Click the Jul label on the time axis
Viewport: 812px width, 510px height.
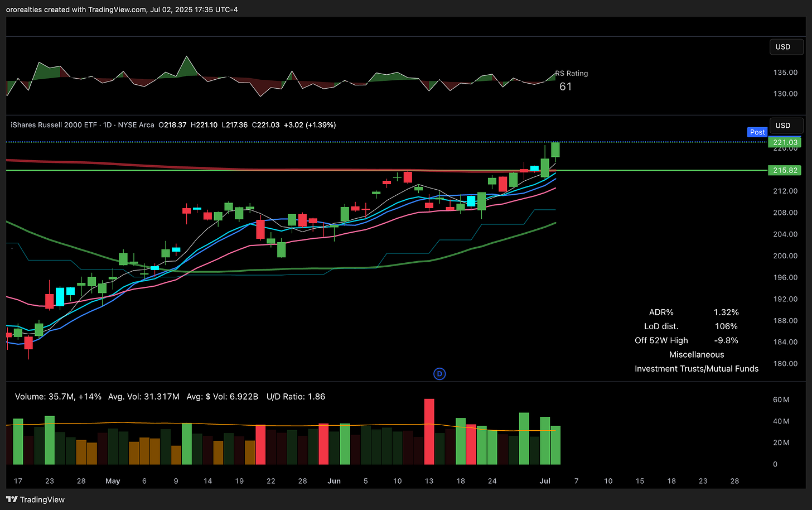[x=545, y=481]
